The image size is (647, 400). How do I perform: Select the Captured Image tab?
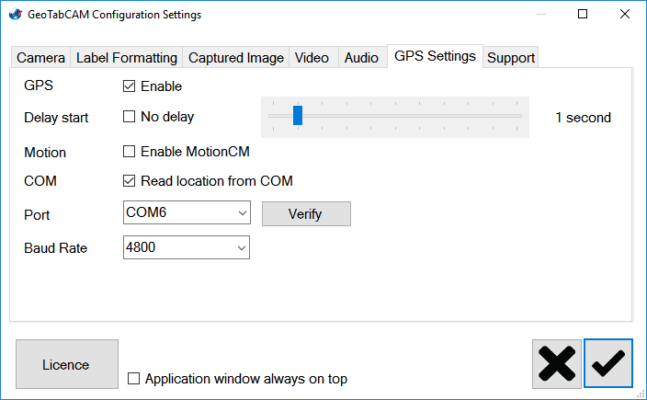pos(236,58)
